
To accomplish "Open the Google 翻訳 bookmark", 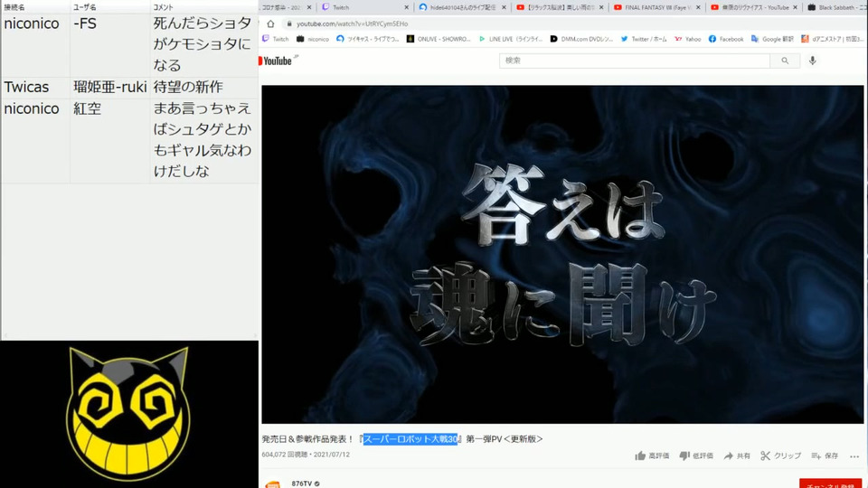I will (772, 39).
